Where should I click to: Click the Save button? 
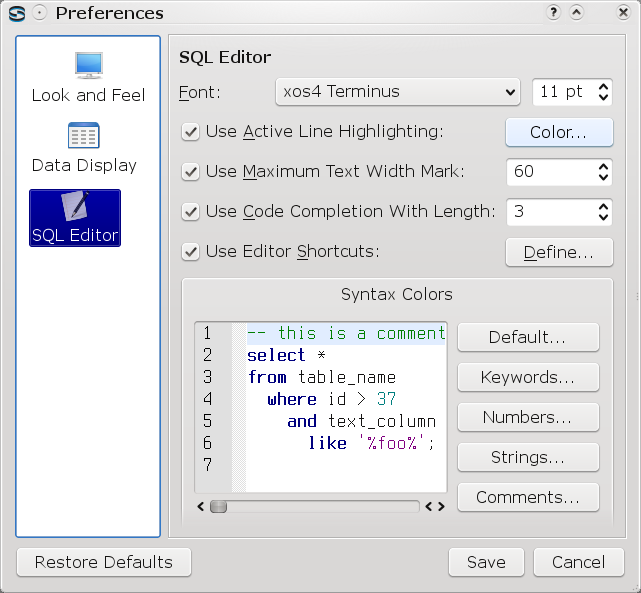click(486, 562)
